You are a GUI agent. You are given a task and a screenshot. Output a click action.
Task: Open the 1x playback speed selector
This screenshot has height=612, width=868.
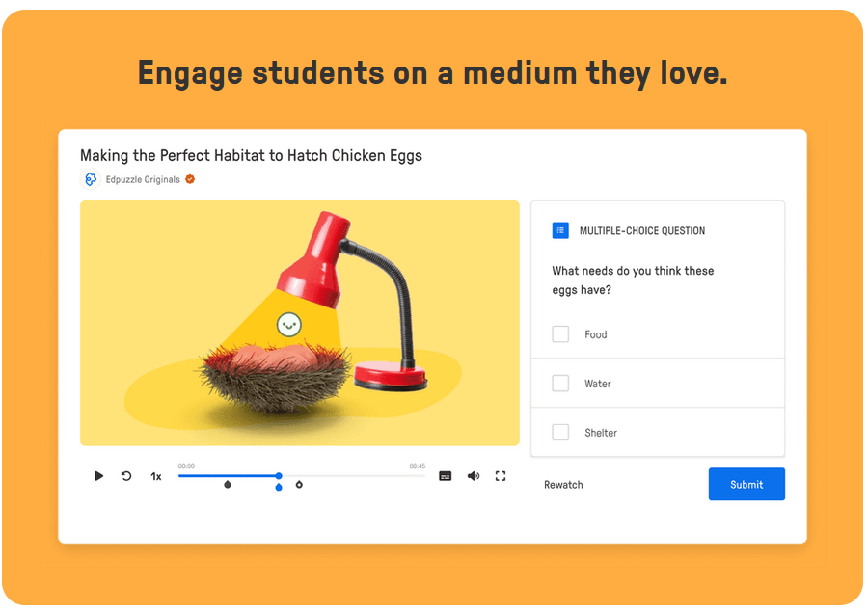point(155,476)
